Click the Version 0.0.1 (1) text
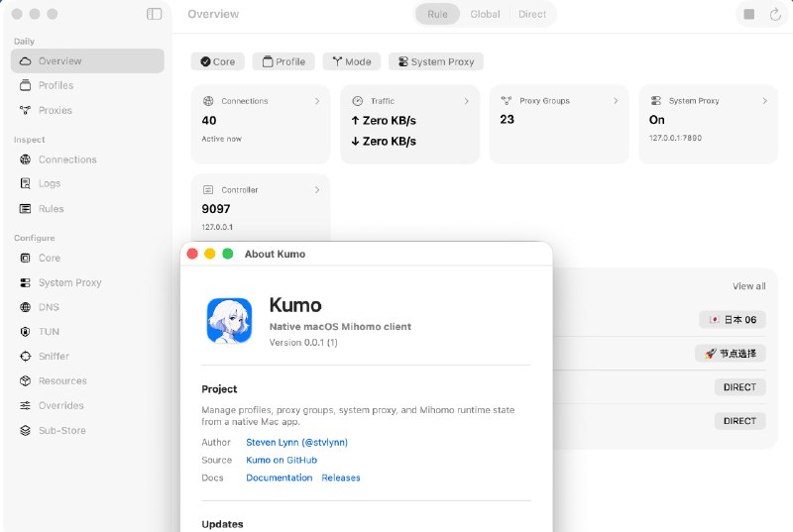The image size is (793, 532). [x=303, y=342]
